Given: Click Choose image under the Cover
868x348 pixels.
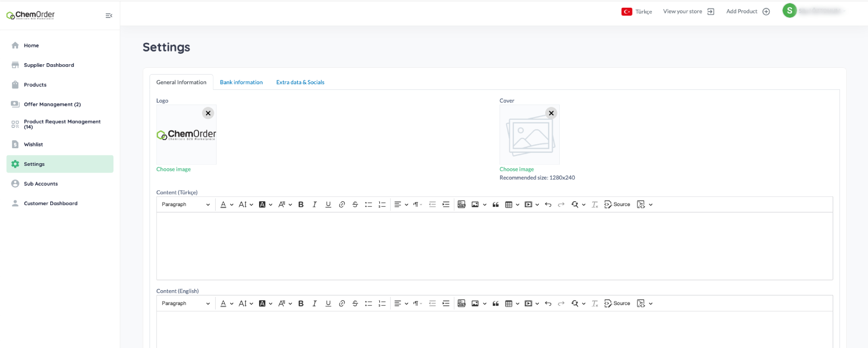Looking at the screenshot, I should point(516,169).
